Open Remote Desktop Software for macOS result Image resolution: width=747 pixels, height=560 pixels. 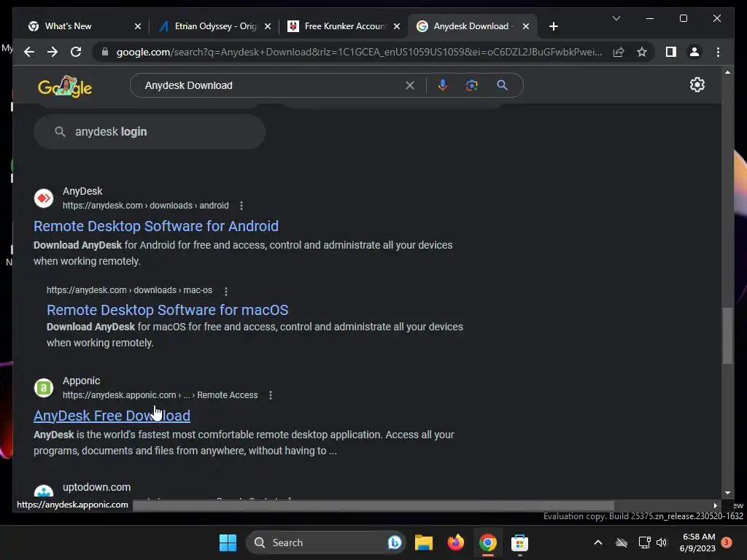point(167,310)
